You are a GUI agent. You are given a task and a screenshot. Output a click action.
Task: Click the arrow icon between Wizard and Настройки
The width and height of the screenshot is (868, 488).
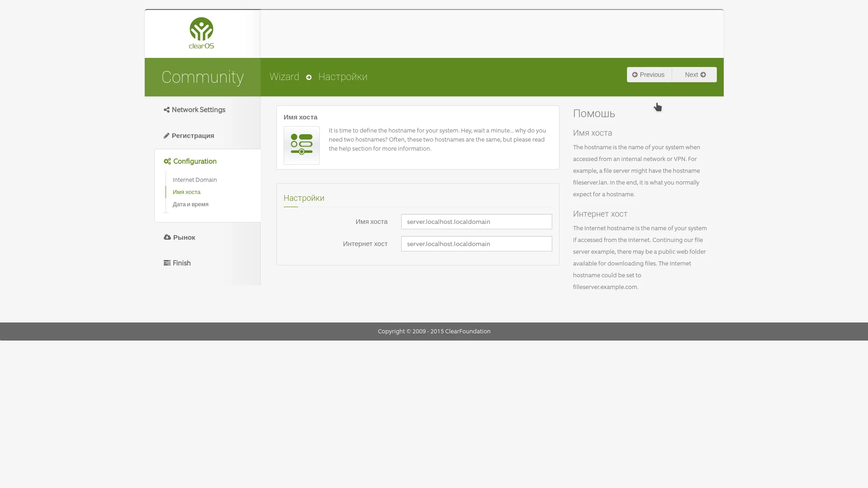(x=309, y=77)
